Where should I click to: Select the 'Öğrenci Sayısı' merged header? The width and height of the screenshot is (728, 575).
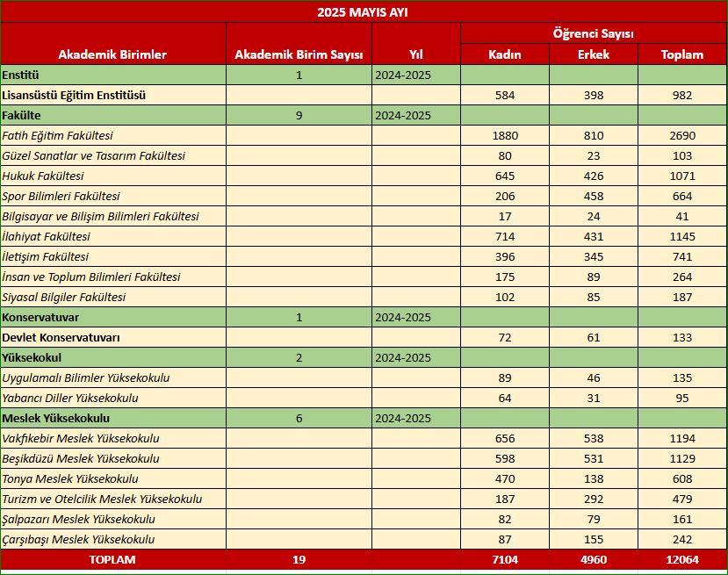[594, 33]
